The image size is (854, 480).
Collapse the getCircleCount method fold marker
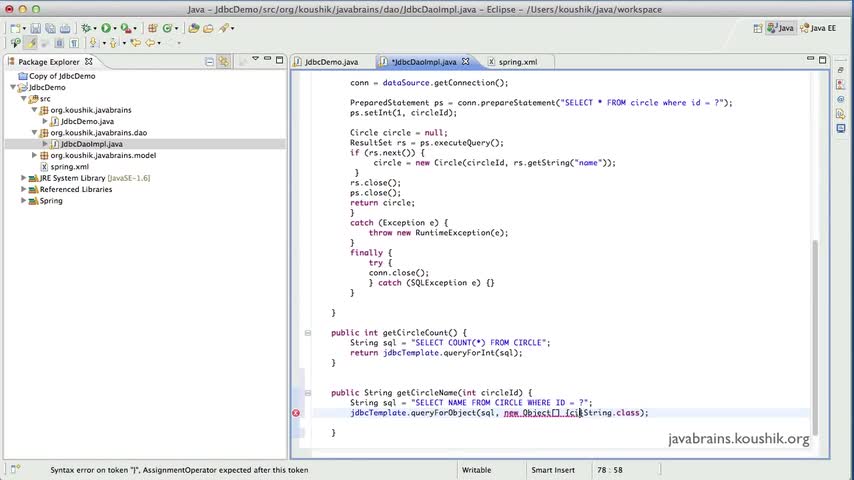point(308,333)
